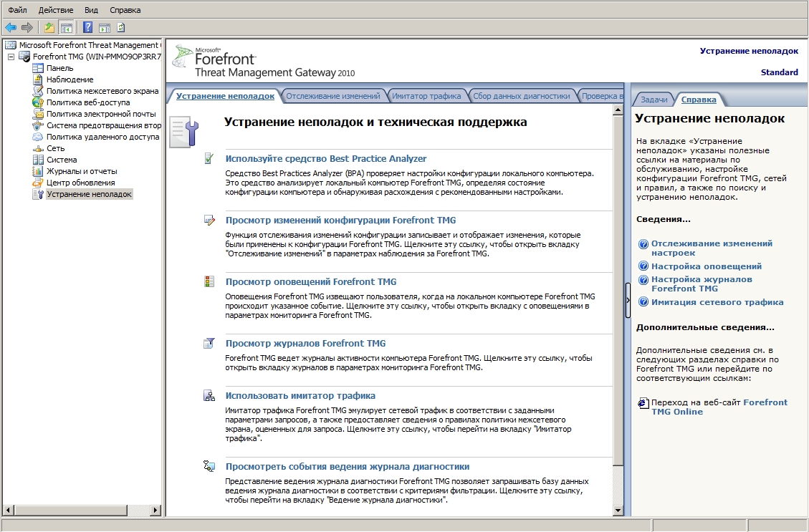
Task: Switch to the Имитатор трафика tab
Action: [426, 95]
